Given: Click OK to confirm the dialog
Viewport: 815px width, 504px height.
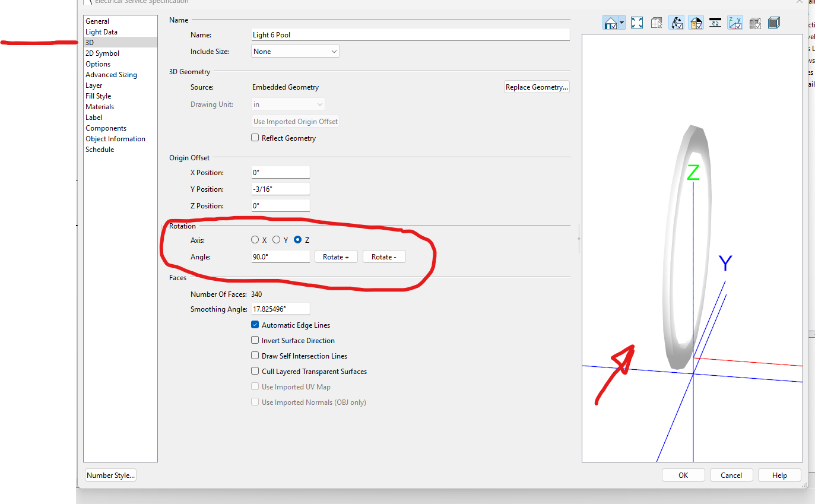Looking at the screenshot, I should [683, 475].
